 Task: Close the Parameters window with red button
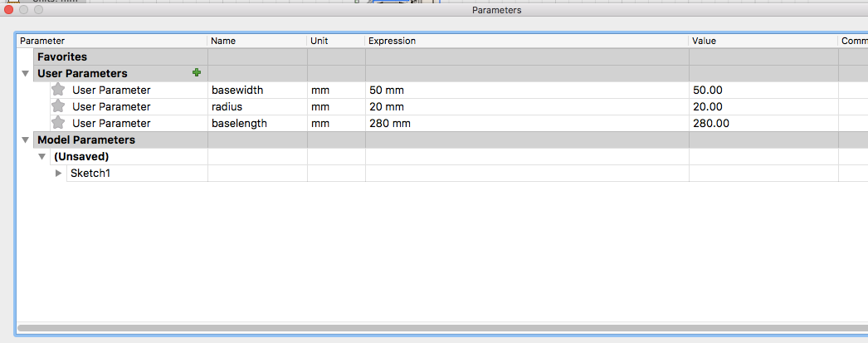(x=9, y=9)
